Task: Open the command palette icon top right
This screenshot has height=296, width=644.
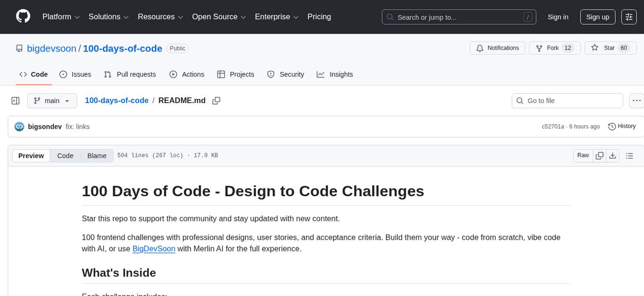Action: point(629,17)
